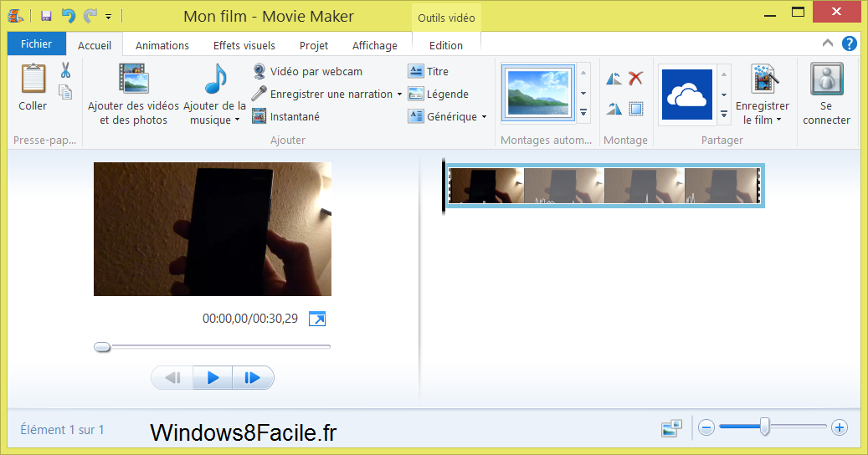This screenshot has height=455, width=868.
Task: Change thumbnail size icon in status bar
Action: [x=671, y=427]
